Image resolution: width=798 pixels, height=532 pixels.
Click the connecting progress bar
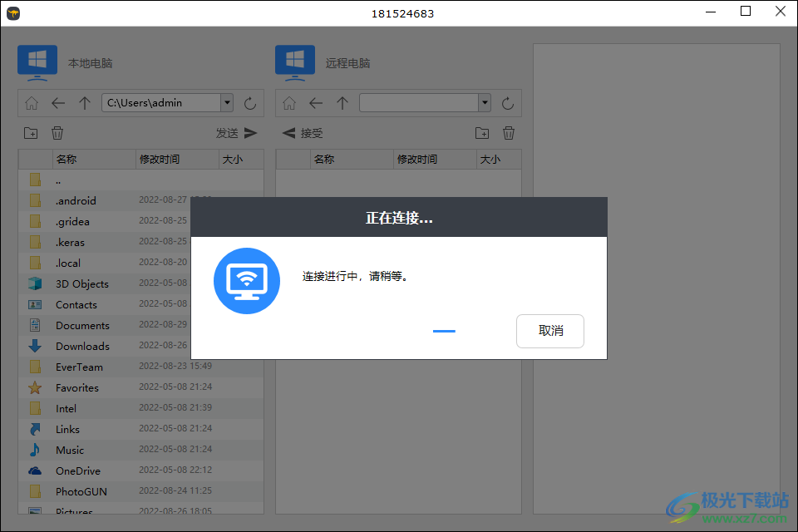[444, 331]
